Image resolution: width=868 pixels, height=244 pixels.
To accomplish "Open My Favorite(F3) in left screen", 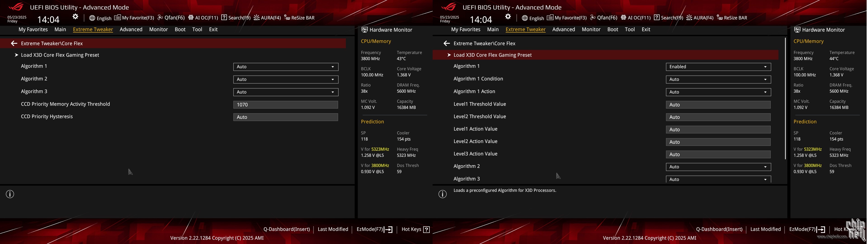I will tap(134, 18).
